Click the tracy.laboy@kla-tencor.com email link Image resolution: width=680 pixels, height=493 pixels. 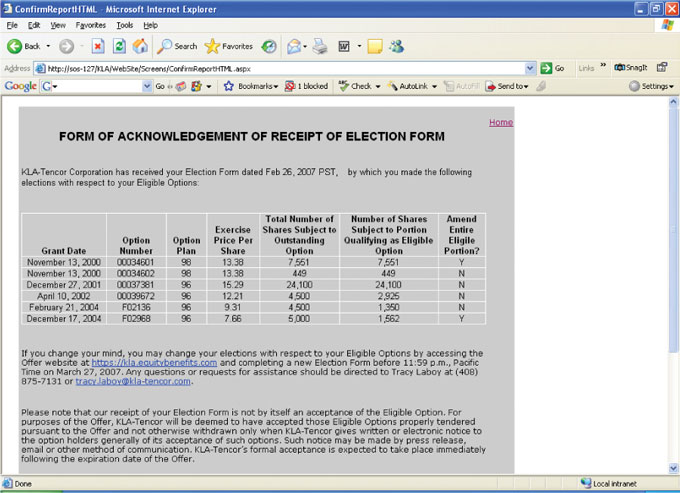click(133, 381)
